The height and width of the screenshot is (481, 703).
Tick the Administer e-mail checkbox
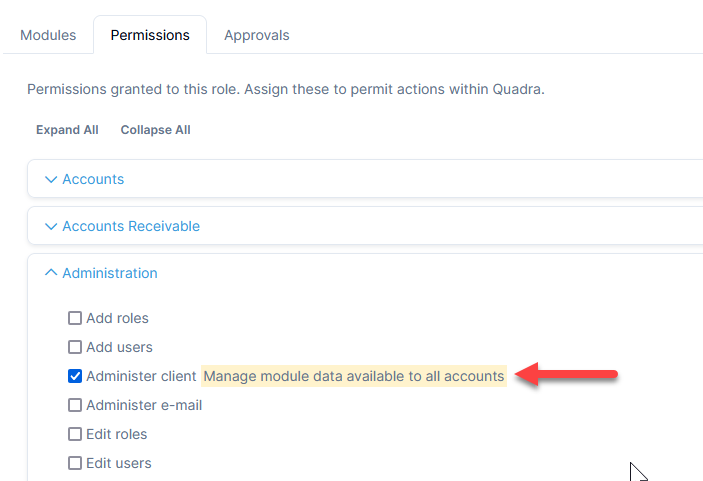tap(75, 406)
